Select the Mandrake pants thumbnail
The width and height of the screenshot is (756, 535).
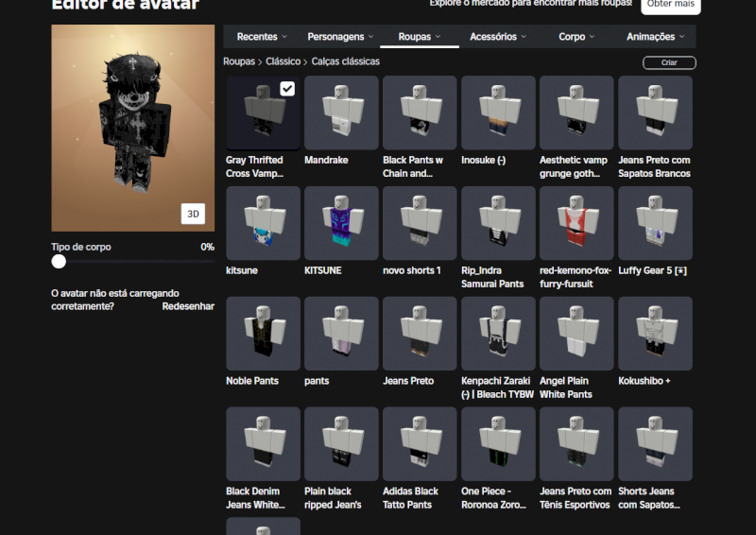point(341,112)
